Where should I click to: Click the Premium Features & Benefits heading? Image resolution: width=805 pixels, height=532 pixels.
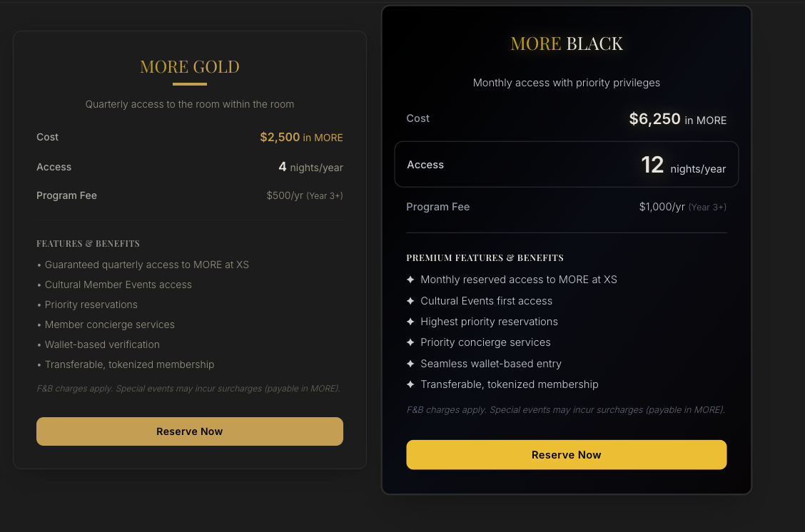click(x=485, y=257)
